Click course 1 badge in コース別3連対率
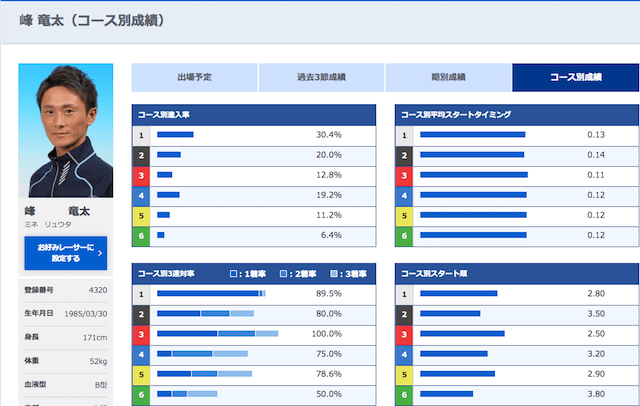The image size is (640, 406). tap(141, 294)
